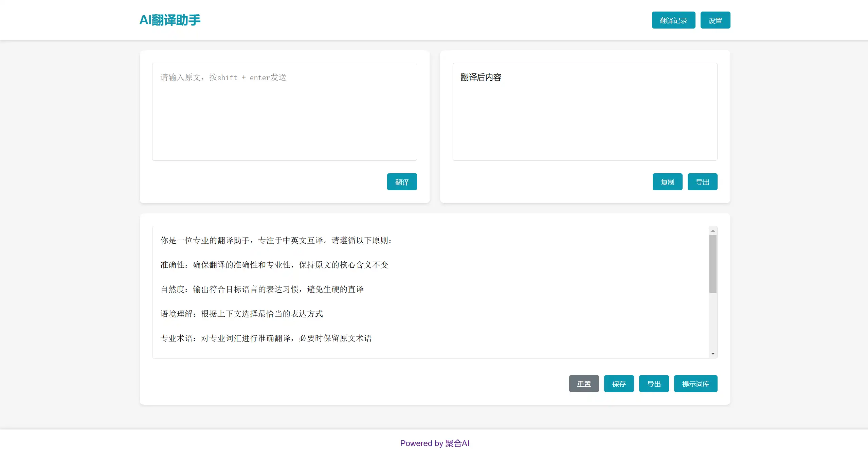Reset the prompt with 重置 button

pos(583,384)
